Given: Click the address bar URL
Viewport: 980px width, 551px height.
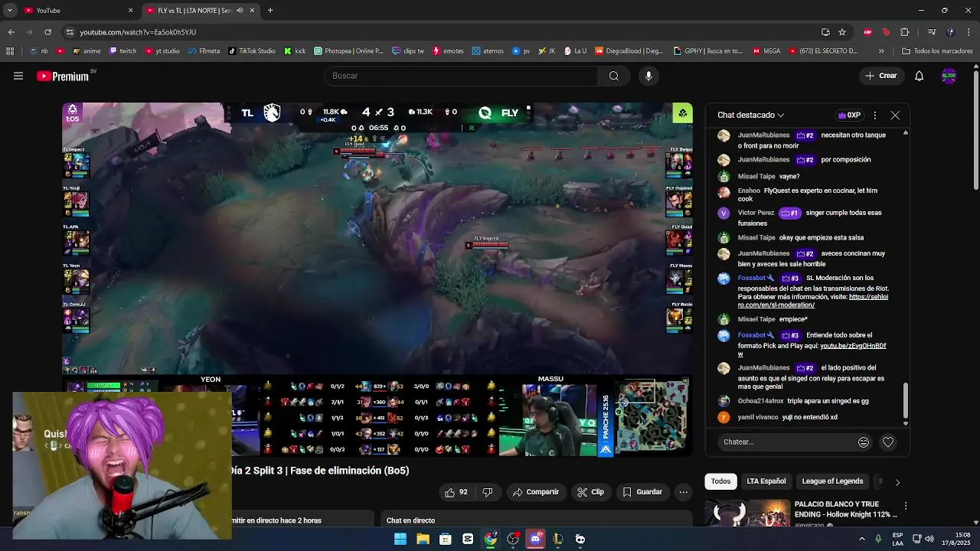Looking at the screenshot, I should (138, 32).
